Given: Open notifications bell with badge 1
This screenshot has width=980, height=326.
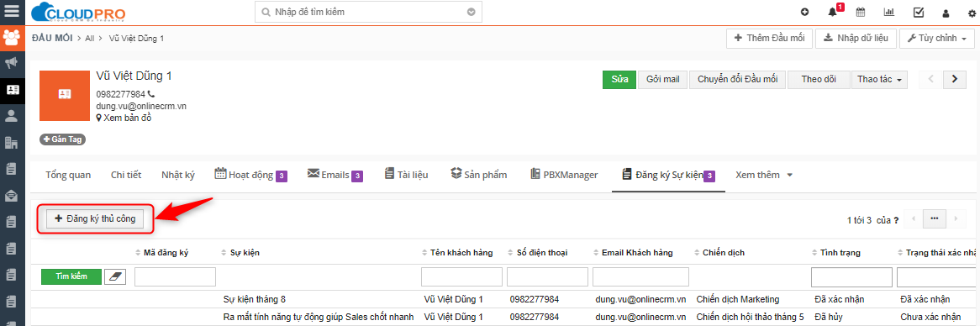Looking at the screenshot, I should coord(833,12).
